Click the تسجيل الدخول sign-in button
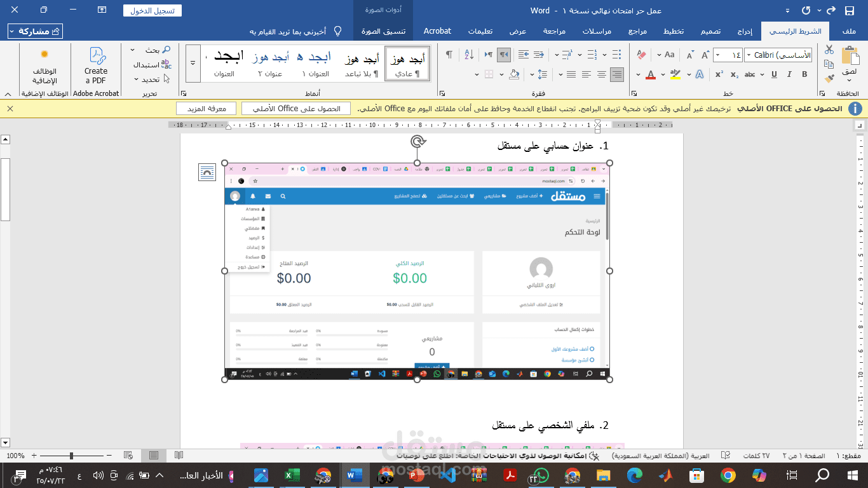The height and width of the screenshot is (488, 868). 153,11
